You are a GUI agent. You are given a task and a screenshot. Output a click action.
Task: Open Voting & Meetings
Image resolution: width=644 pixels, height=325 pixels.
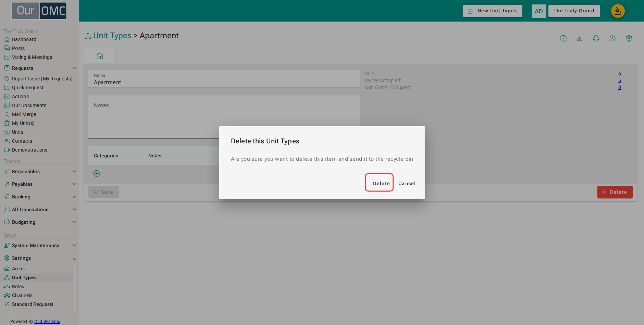point(32,57)
